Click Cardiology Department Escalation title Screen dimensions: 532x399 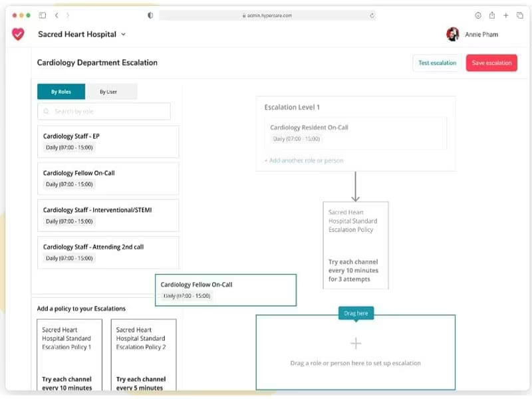click(97, 63)
